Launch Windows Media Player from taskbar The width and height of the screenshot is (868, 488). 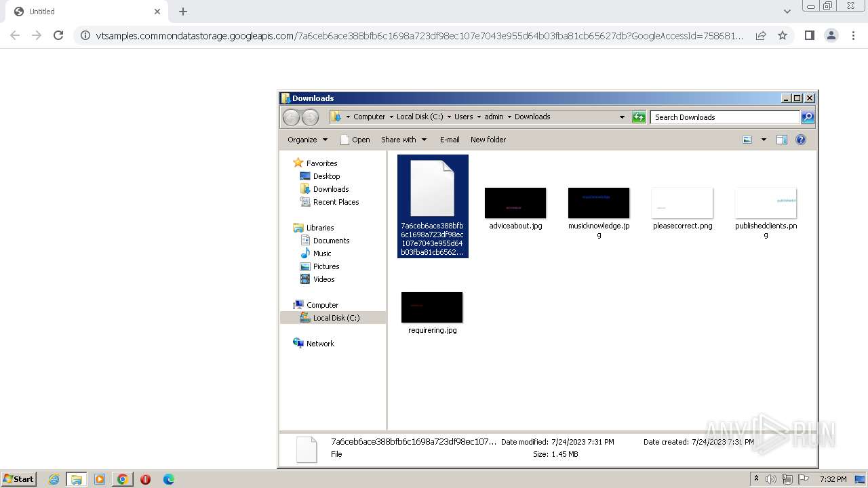pos(100,479)
